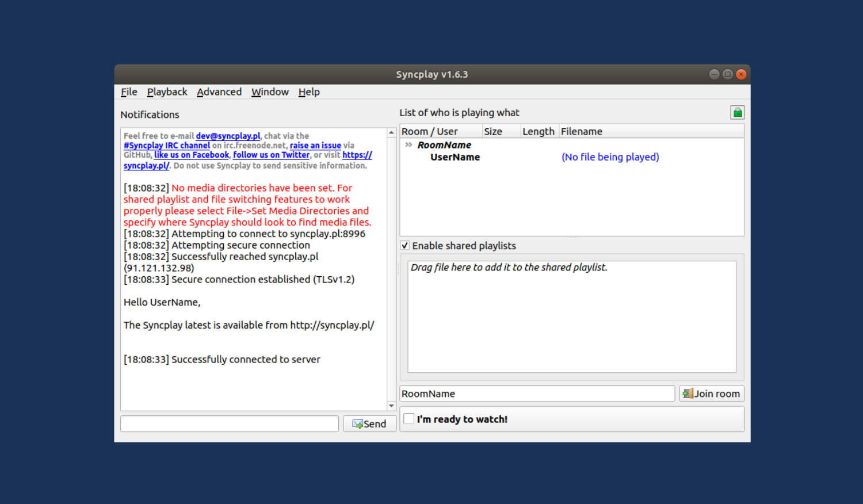863x504 pixels.
Task: Open the follow us on Twitter link
Action: pos(271,155)
